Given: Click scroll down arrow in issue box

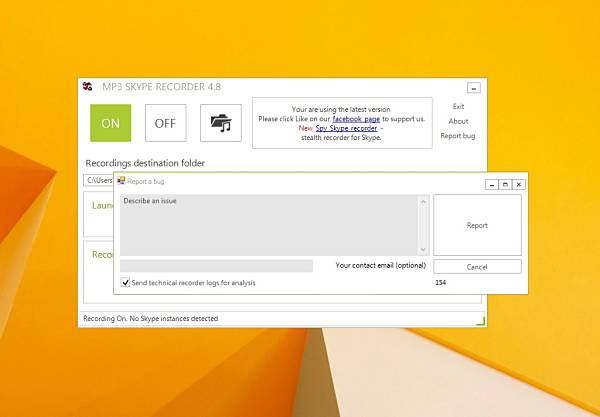Looking at the screenshot, I should [423, 249].
